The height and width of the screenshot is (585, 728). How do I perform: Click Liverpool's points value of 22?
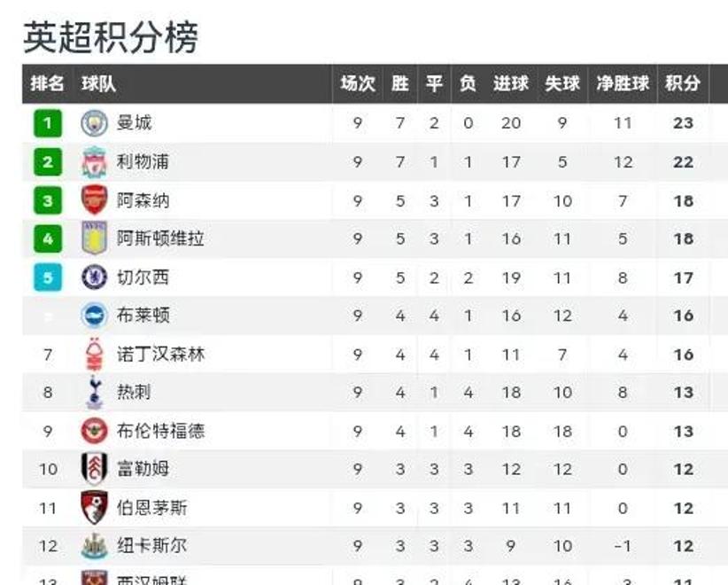682,161
